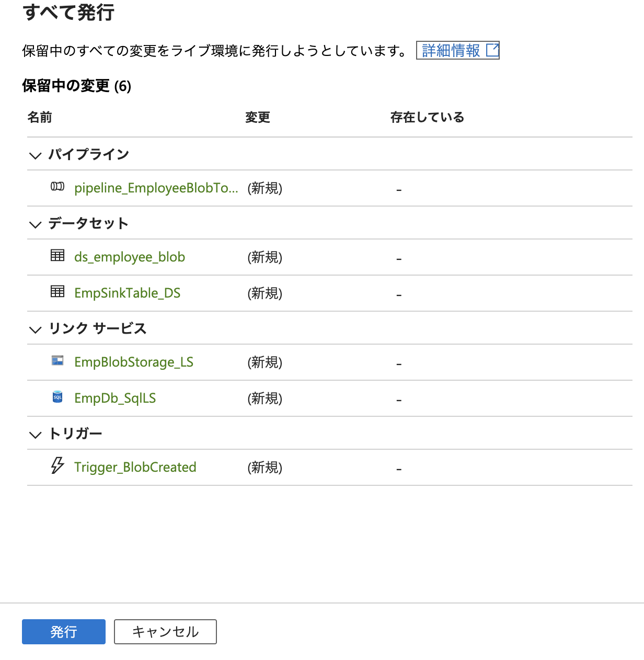Click the 発行 button to publish changes
Screen dimensions: 644x660
click(x=63, y=632)
